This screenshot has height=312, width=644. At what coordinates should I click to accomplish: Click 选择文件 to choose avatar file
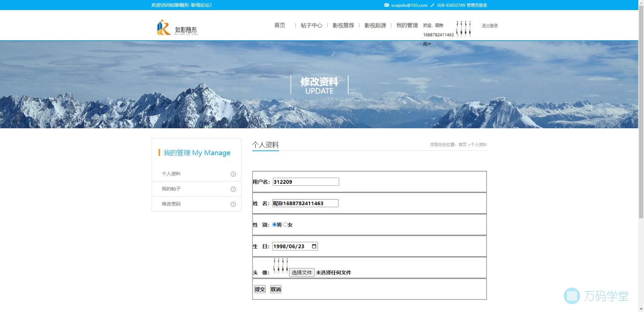pyautogui.click(x=301, y=272)
